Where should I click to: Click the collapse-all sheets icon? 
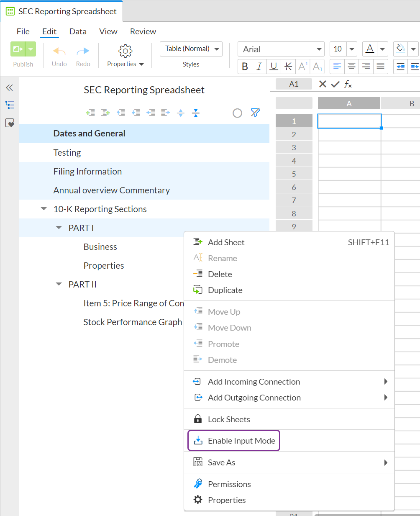point(195,113)
